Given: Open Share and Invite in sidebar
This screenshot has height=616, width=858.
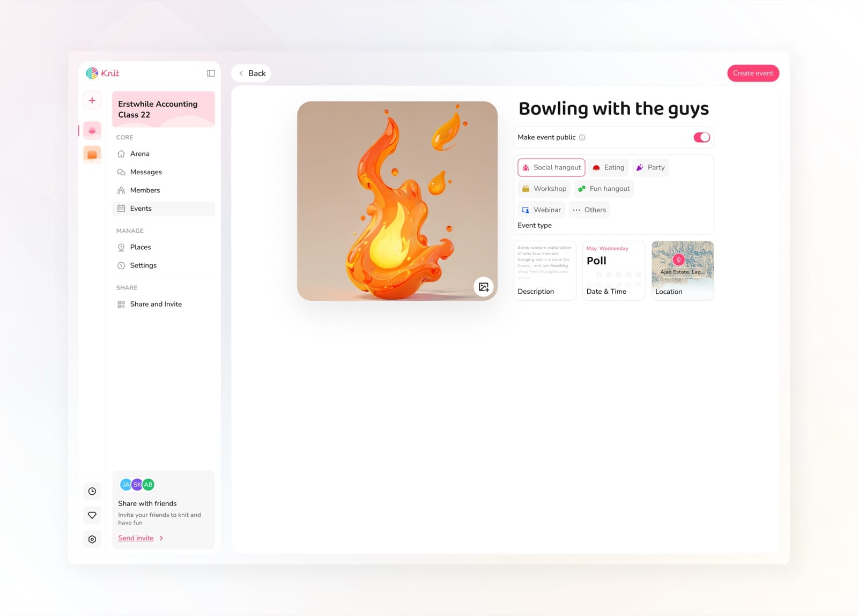Looking at the screenshot, I should pyautogui.click(x=164, y=304).
